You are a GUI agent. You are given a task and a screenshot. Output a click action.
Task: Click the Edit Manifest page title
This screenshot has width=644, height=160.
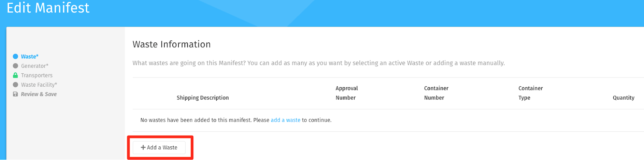[x=48, y=8]
